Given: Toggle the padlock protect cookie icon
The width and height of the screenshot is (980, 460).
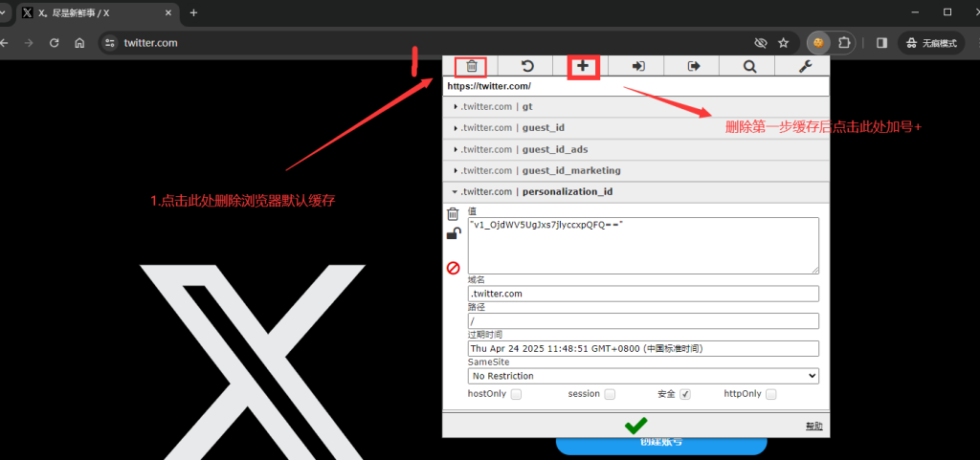Looking at the screenshot, I should pyautogui.click(x=454, y=234).
